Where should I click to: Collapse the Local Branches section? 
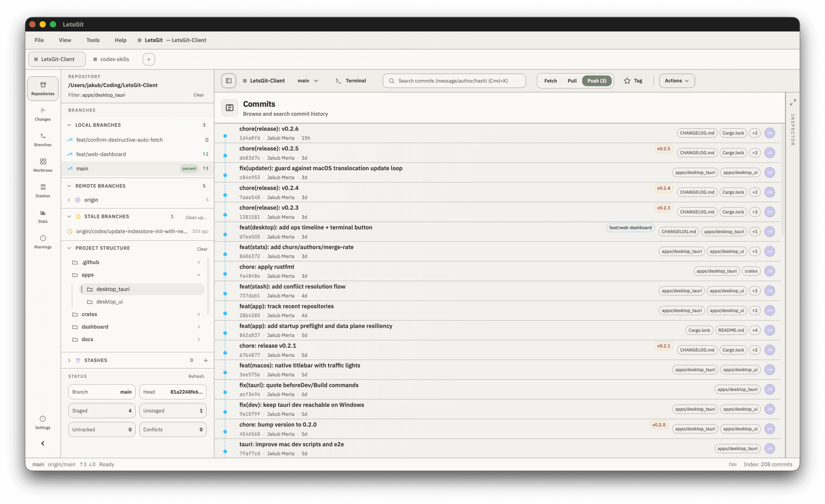click(69, 125)
